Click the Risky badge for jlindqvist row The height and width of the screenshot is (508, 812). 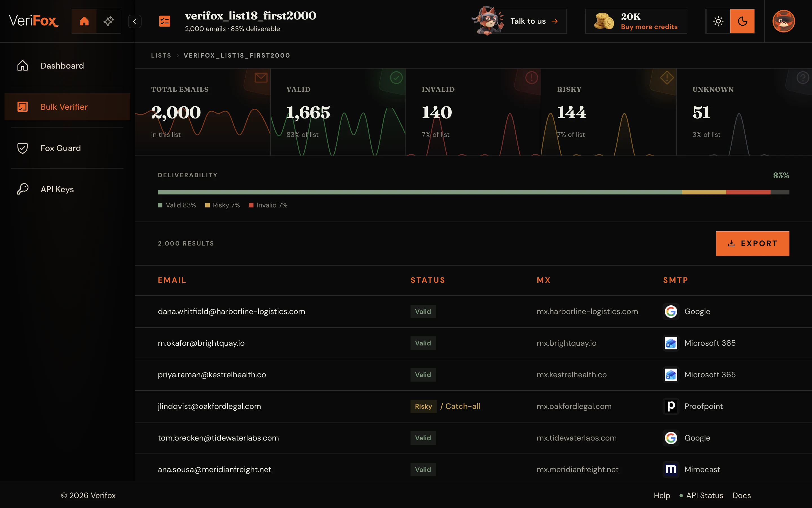[423, 406]
